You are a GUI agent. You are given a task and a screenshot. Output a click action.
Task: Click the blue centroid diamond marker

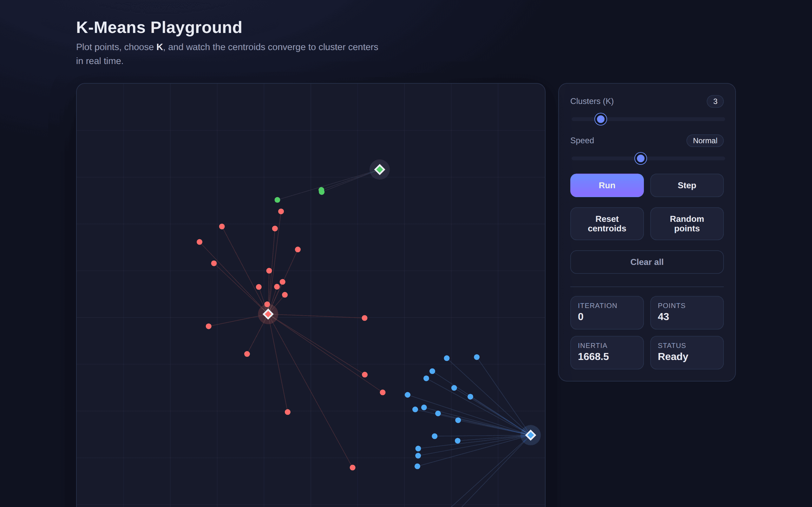530,435
